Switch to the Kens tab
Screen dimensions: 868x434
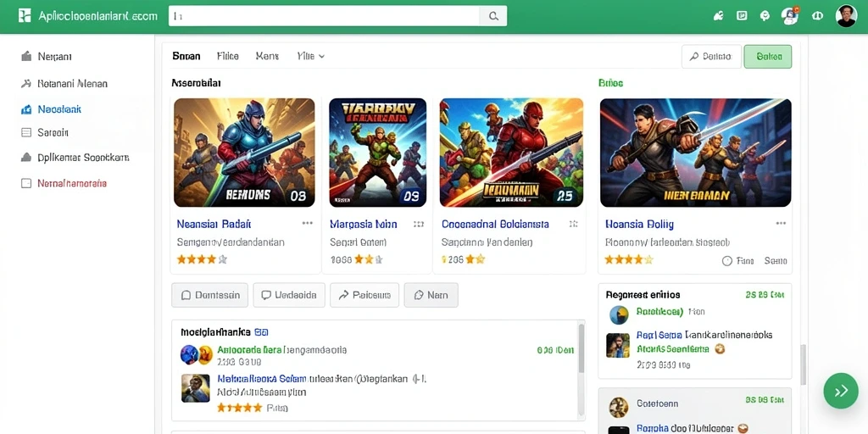pos(267,56)
